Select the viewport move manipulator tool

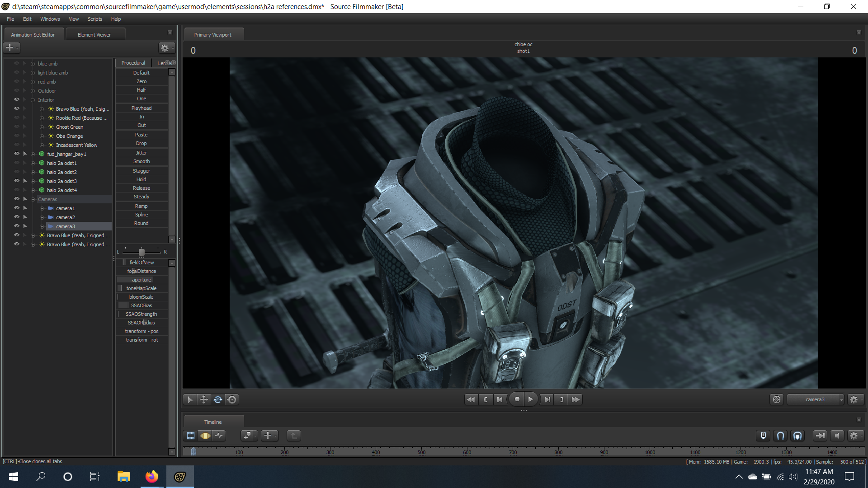coord(204,399)
